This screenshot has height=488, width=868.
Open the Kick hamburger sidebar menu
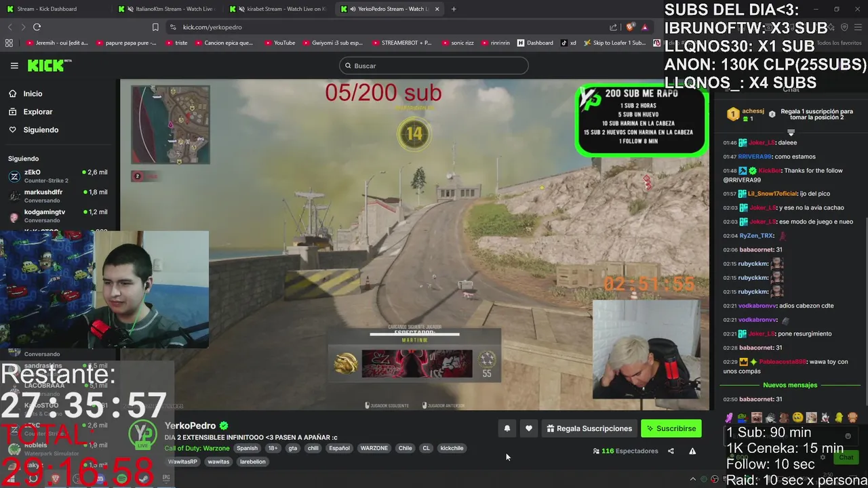point(14,66)
